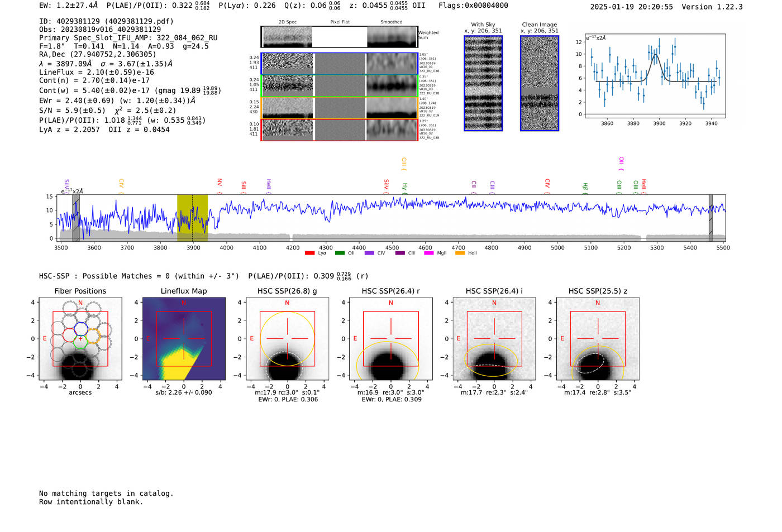Click the Gaussian emission line fit plot
The width and height of the screenshot is (782, 532).
pos(655,76)
